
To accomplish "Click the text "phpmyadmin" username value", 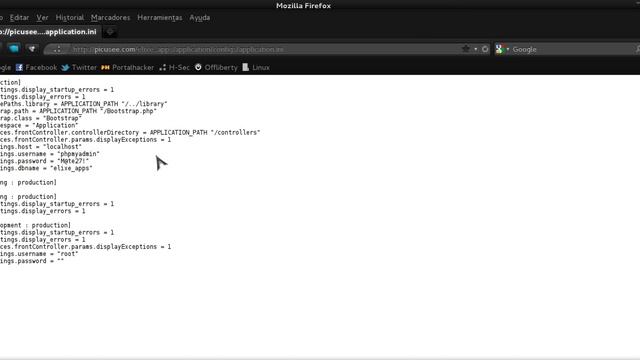I will [x=78, y=154].
